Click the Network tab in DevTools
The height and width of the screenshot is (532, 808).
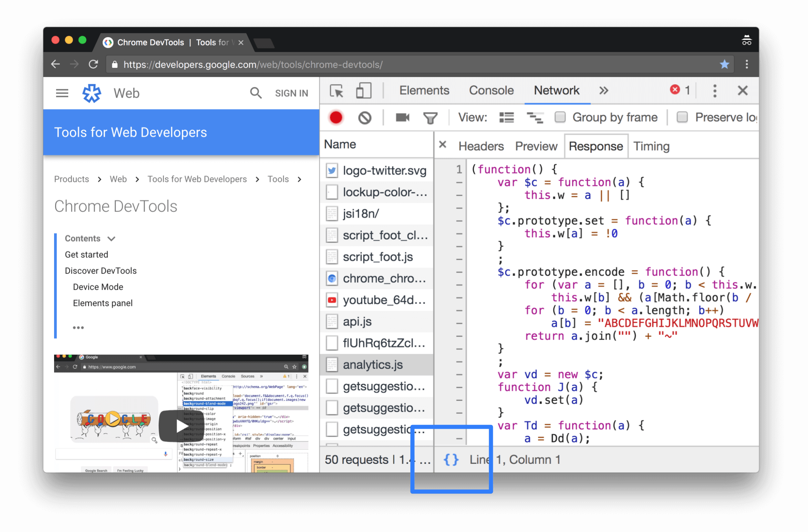pos(556,90)
